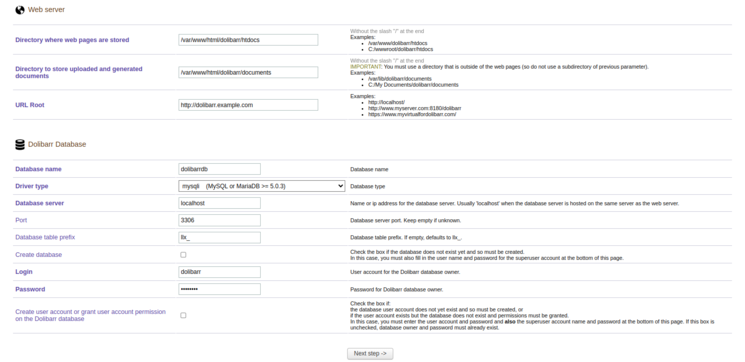Click example 'C:/My Documents/dolibarr/documents'

[413, 85]
